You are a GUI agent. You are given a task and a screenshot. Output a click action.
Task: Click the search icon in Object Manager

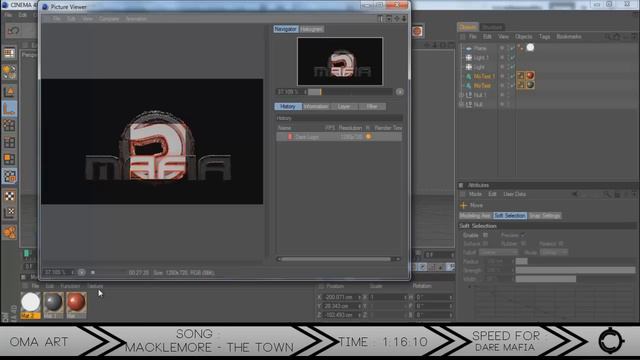click(608, 37)
